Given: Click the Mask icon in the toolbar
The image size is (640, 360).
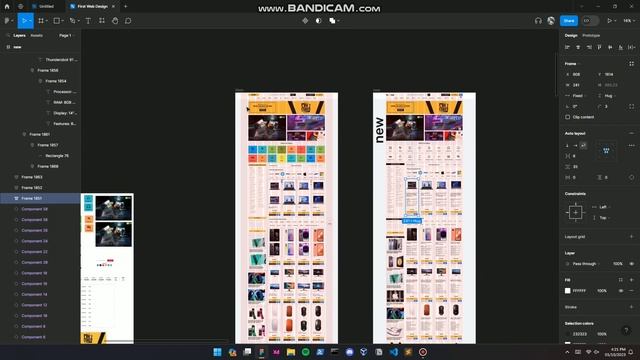Looking at the screenshot, I should (x=318, y=20).
